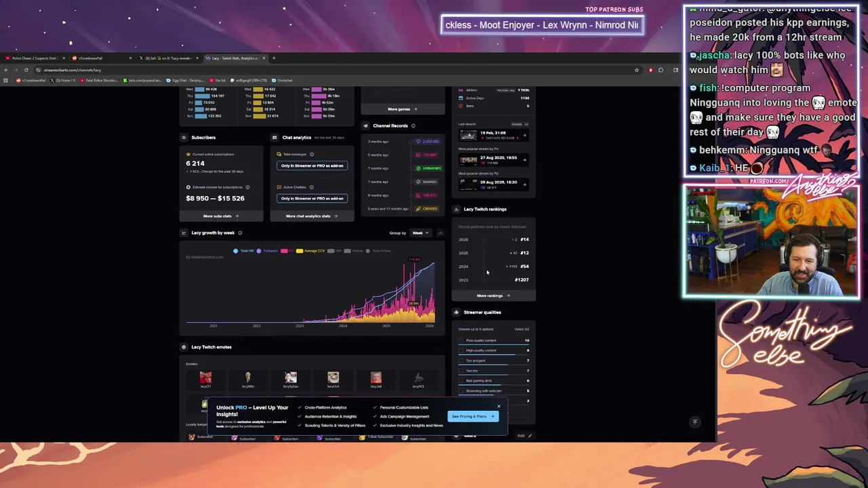This screenshot has height=488, width=868.
Task: Click the info icon next to Lacy growth by week
Action: (240, 232)
